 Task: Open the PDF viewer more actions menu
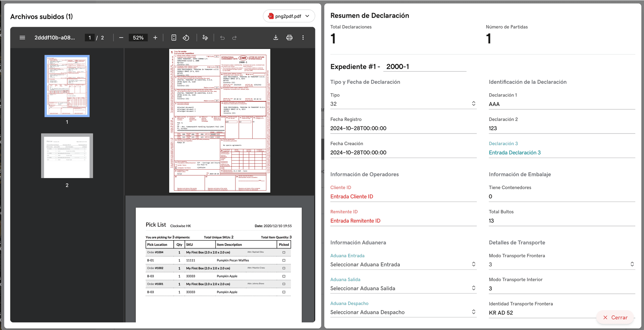[x=303, y=38]
